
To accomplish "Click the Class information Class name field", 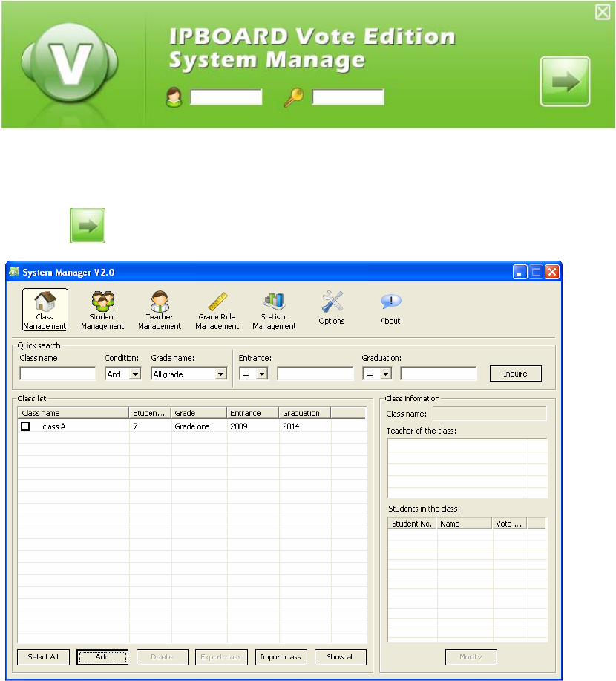I will pyautogui.click(x=490, y=414).
